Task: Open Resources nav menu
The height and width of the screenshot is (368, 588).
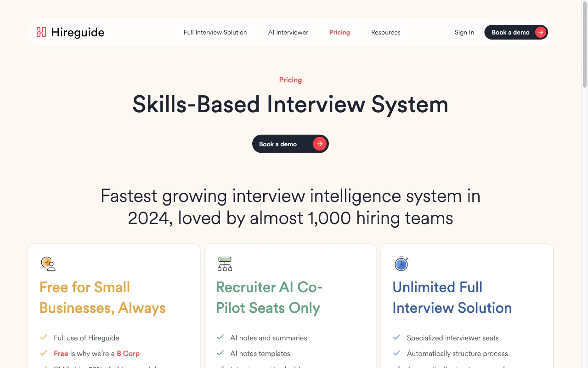Action: (x=386, y=32)
